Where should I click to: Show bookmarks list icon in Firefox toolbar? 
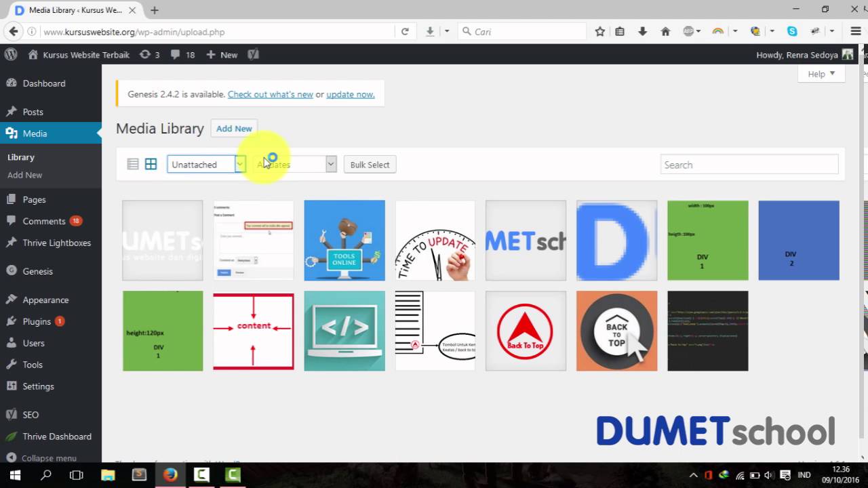(620, 32)
